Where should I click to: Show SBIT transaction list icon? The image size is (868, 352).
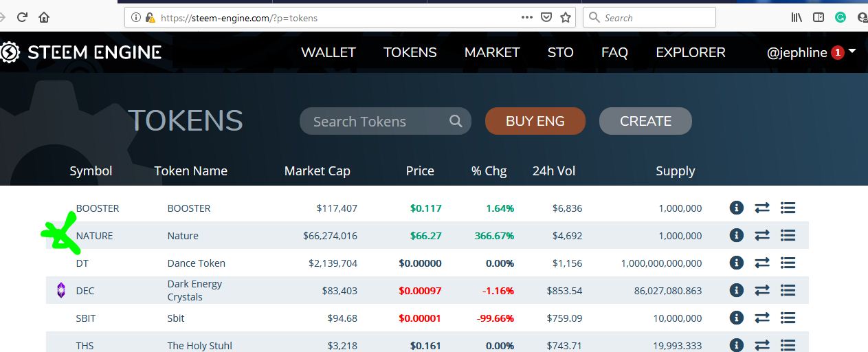pos(788,318)
